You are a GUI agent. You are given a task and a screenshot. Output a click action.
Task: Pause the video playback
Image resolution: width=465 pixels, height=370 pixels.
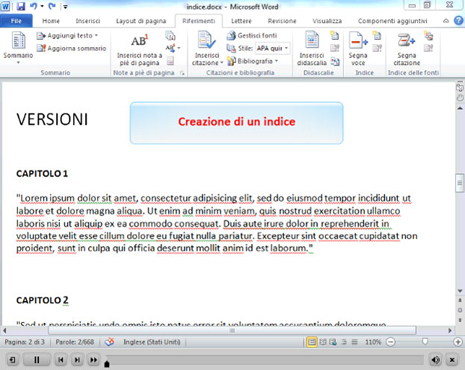37,360
